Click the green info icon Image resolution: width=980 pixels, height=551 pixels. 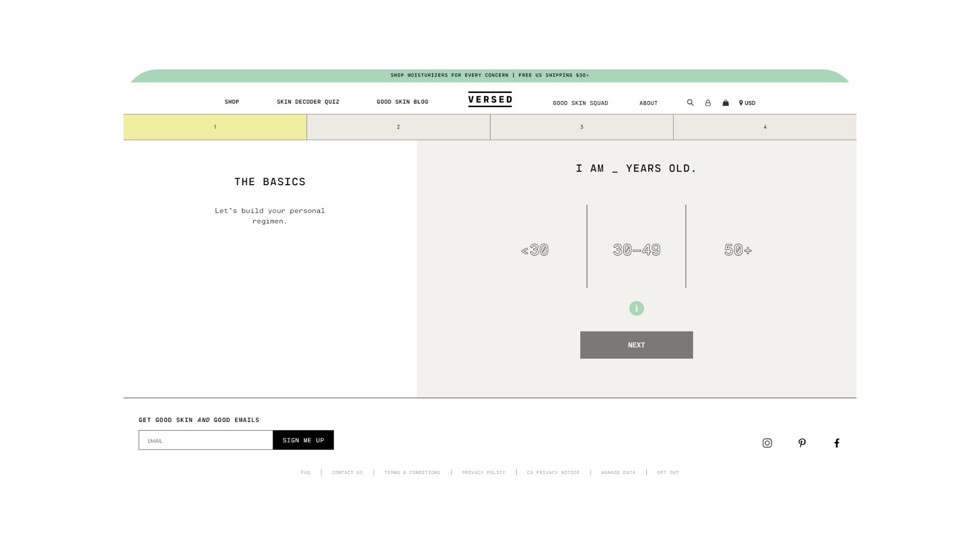[x=636, y=309]
